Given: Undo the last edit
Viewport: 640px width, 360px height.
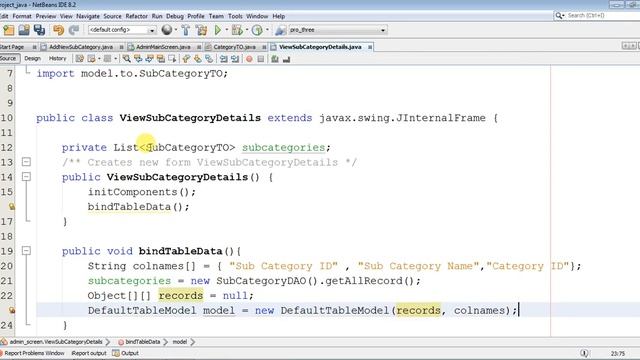Looking at the screenshot, I should (x=58, y=30).
